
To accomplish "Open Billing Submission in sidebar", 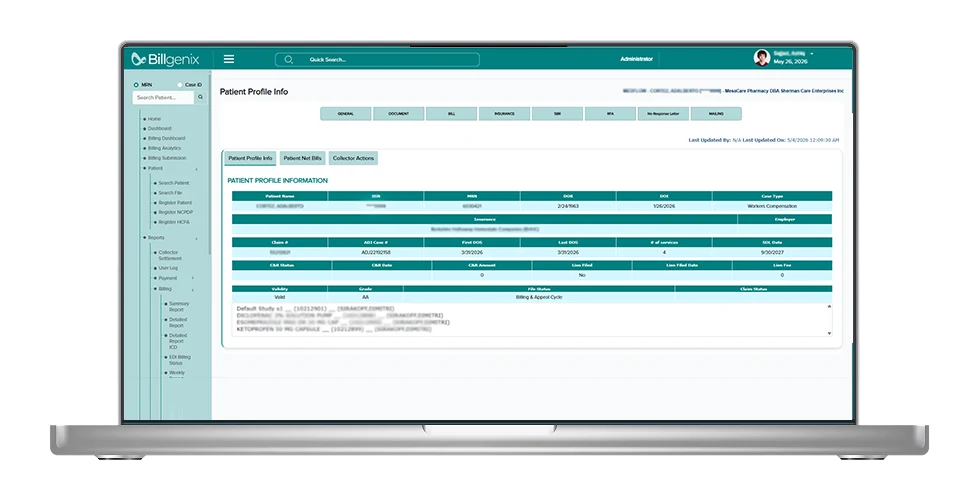I will (x=167, y=158).
